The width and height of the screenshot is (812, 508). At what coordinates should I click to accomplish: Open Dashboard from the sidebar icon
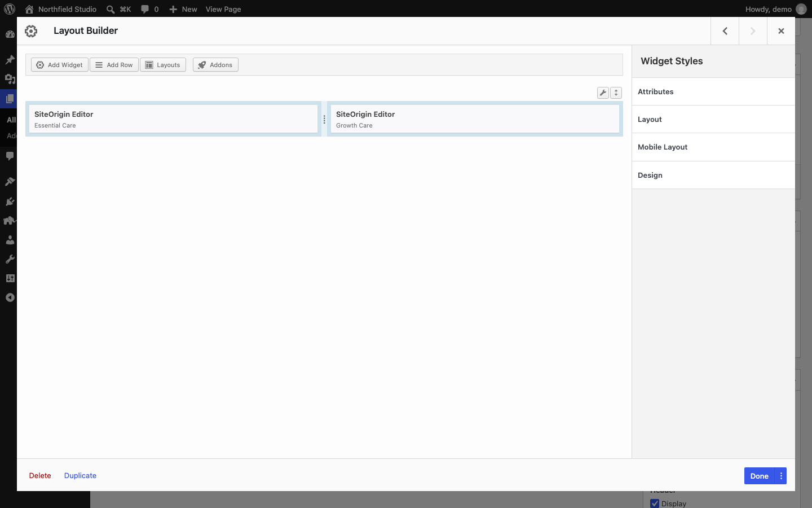pyautogui.click(x=10, y=34)
